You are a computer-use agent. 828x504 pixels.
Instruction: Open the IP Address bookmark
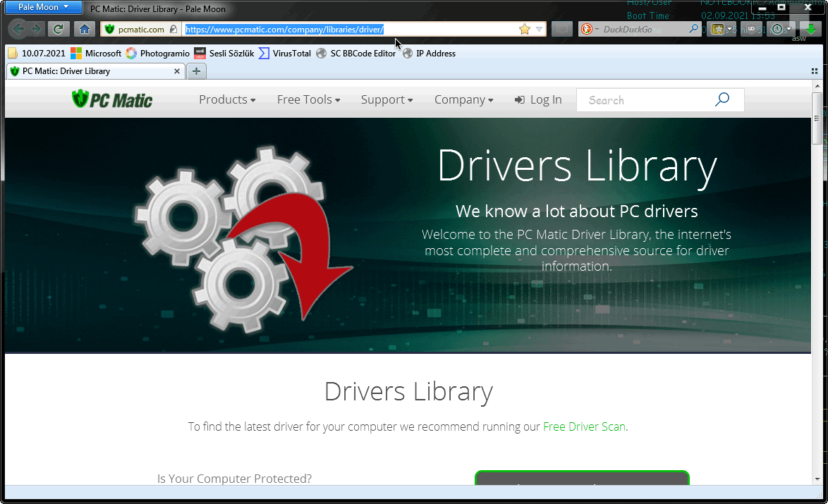tap(429, 54)
